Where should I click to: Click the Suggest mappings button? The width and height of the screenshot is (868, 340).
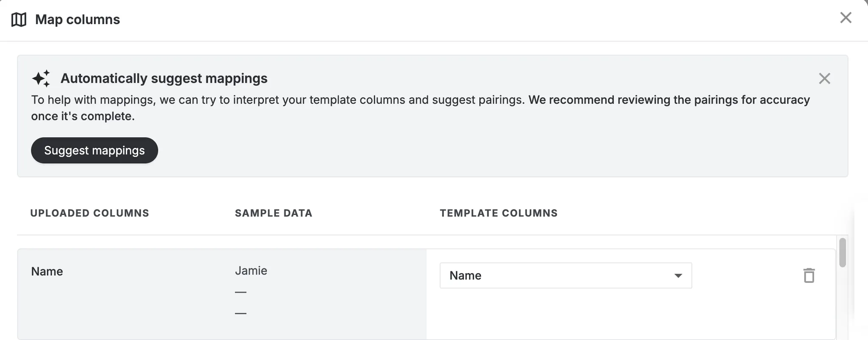pos(95,150)
